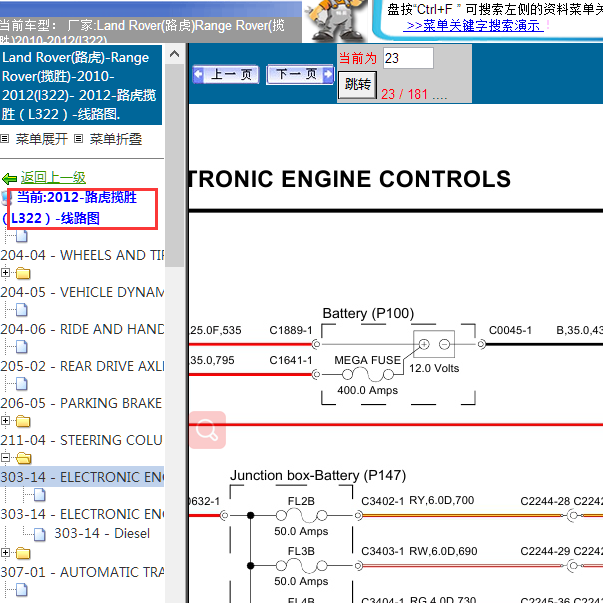Collapse the open folder above highlighted 303-14
The image size is (603, 603).
(x=5, y=457)
